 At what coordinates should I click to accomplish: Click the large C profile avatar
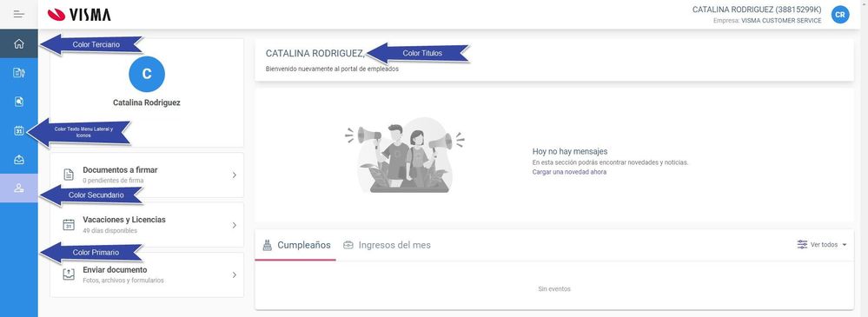147,74
